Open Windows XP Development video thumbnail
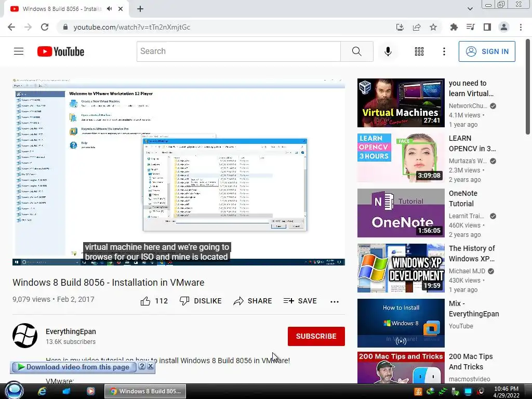The image size is (532, 399). (x=401, y=268)
